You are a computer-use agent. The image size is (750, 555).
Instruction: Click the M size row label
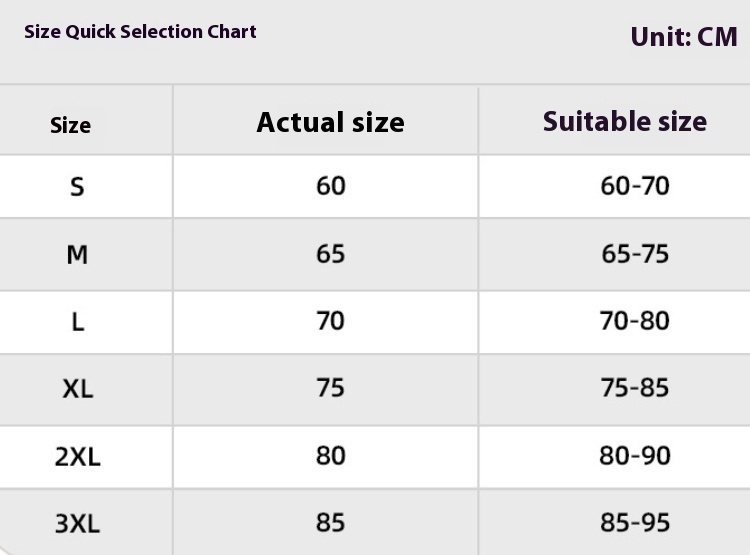77,254
